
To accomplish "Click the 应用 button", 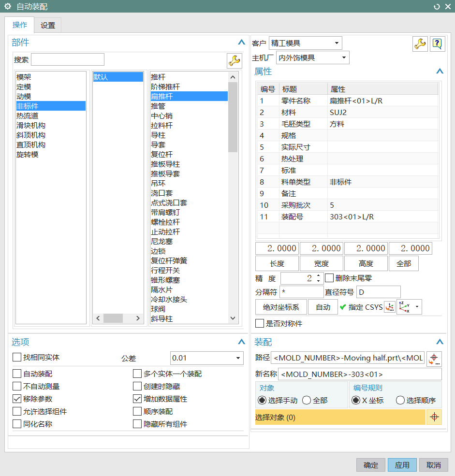I will (x=402, y=465).
